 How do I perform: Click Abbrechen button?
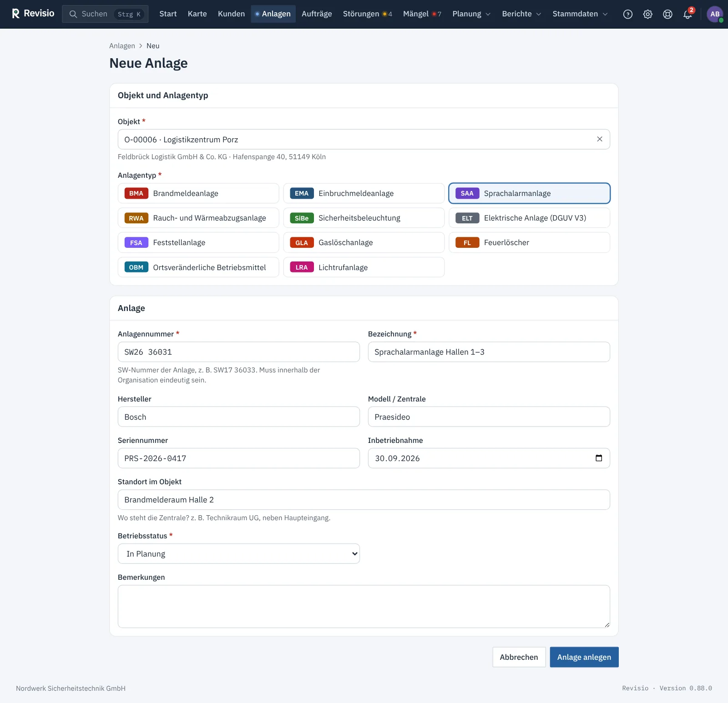(519, 657)
